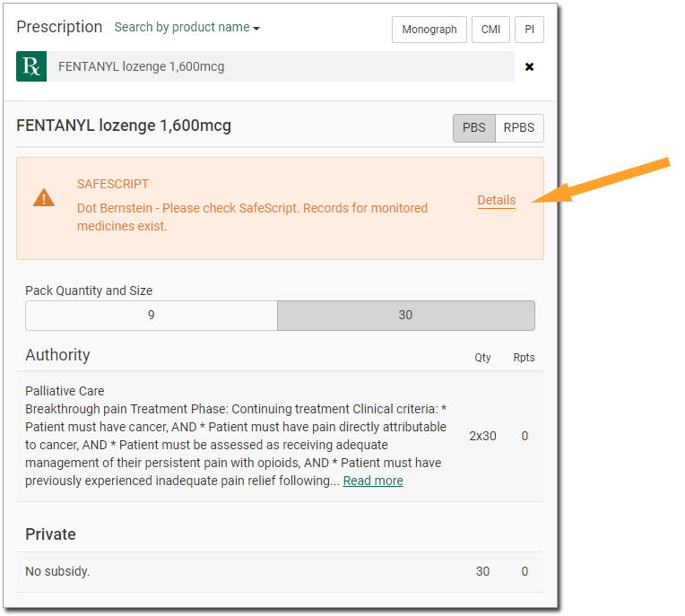Viewport: 685px width, 616px height.
Task: Click the 2x30 quantity value
Action: click(482, 437)
